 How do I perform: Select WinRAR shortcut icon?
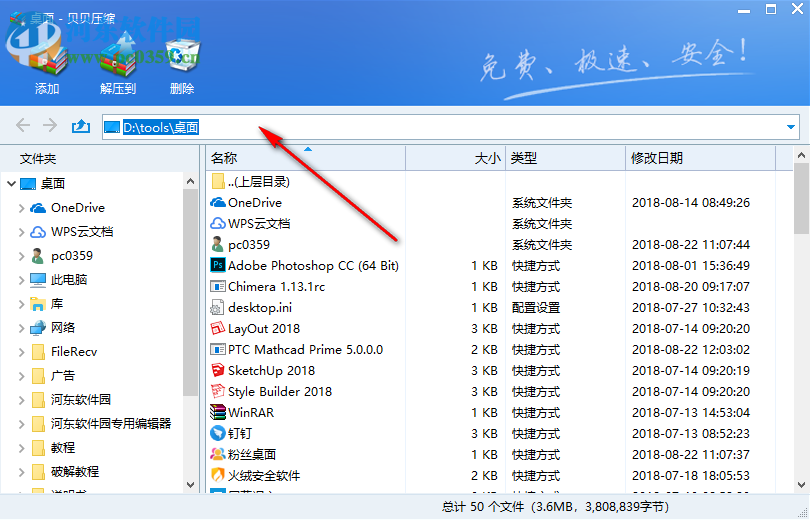click(217, 412)
